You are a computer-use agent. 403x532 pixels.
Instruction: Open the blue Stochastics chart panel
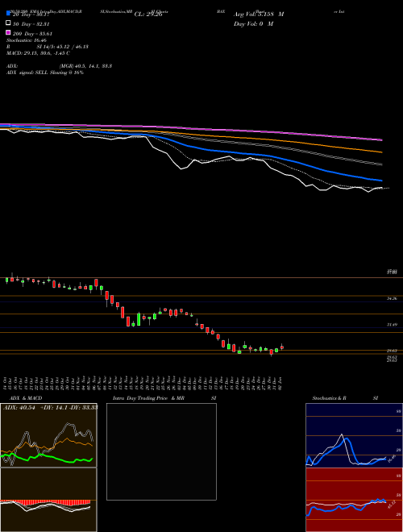point(354,435)
